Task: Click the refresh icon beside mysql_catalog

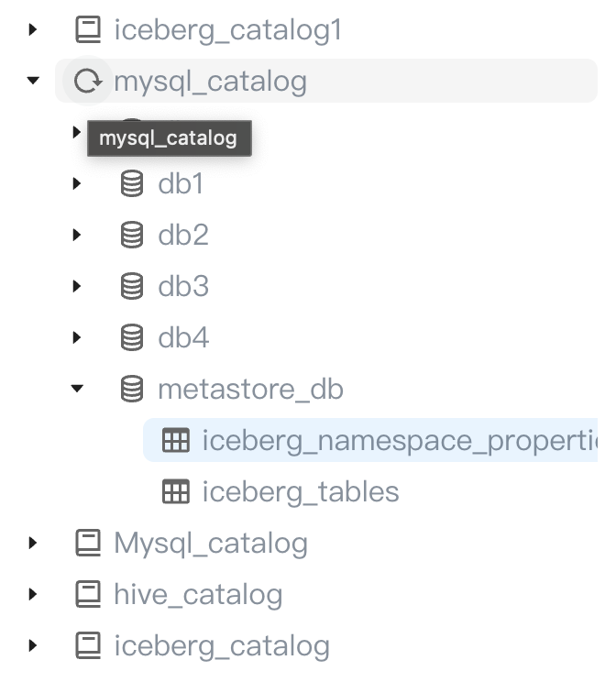Action: click(x=87, y=82)
